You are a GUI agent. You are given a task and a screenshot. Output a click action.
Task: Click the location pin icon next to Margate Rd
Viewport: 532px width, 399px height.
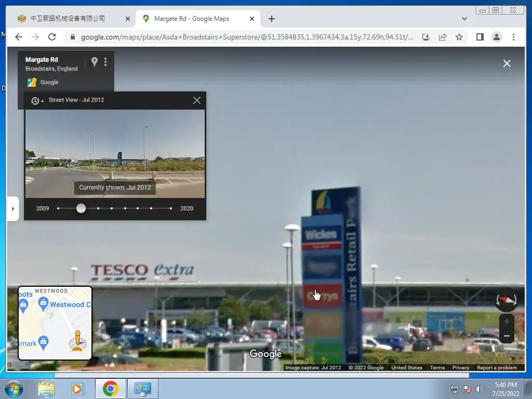click(95, 62)
